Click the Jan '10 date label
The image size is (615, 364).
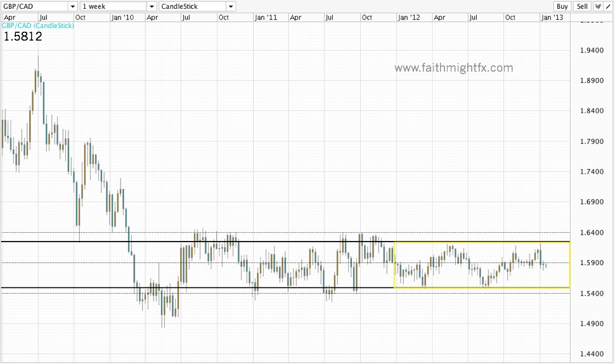pos(122,17)
